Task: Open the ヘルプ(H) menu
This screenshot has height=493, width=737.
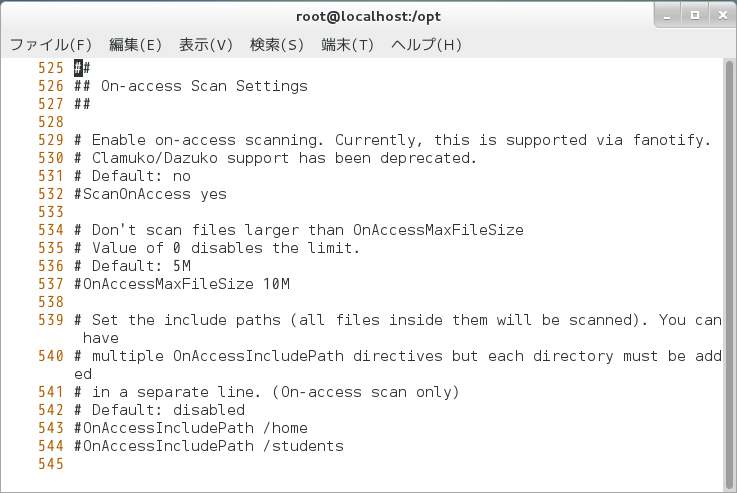Action: (426, 45)
